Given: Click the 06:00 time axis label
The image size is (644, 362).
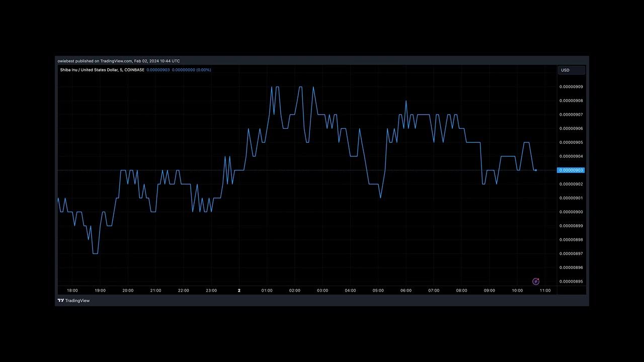Looking at the screenshot, I should tap(406, 291).
